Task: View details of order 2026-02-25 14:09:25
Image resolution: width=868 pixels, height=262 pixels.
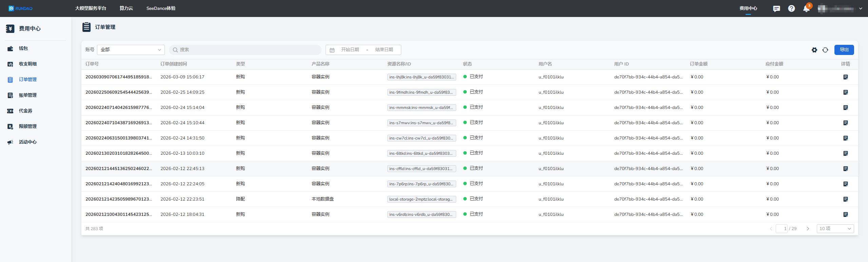Action: [845, 92]
